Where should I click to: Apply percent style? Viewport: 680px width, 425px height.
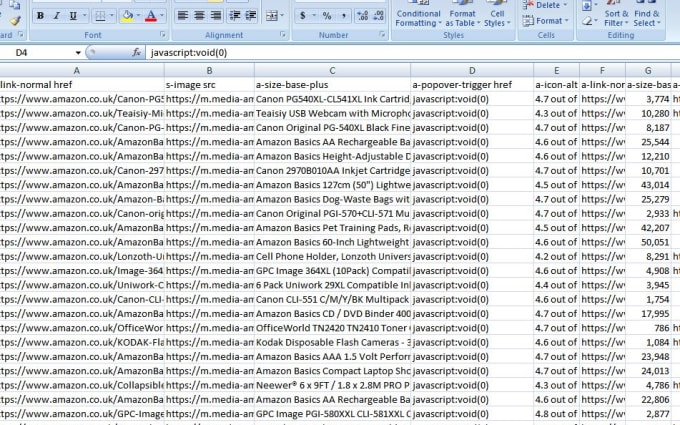(327, 16)
